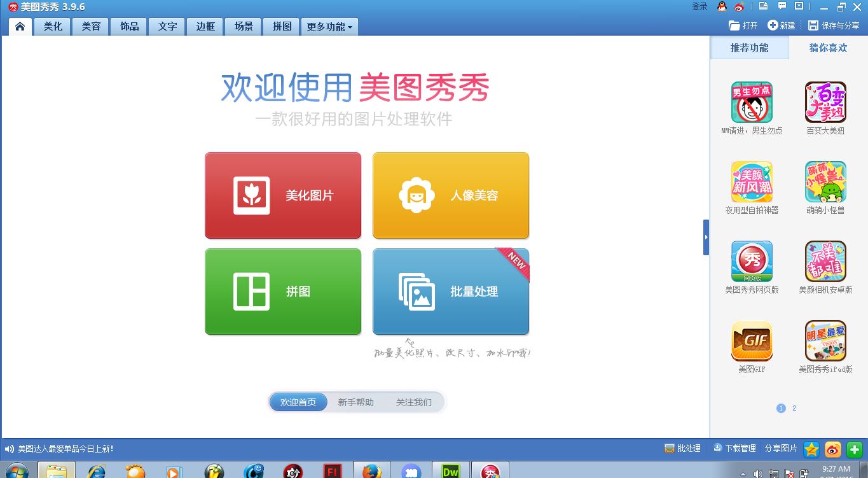Click the green plus icon at bottom right
868x478 pixels.
click(853, 449)
